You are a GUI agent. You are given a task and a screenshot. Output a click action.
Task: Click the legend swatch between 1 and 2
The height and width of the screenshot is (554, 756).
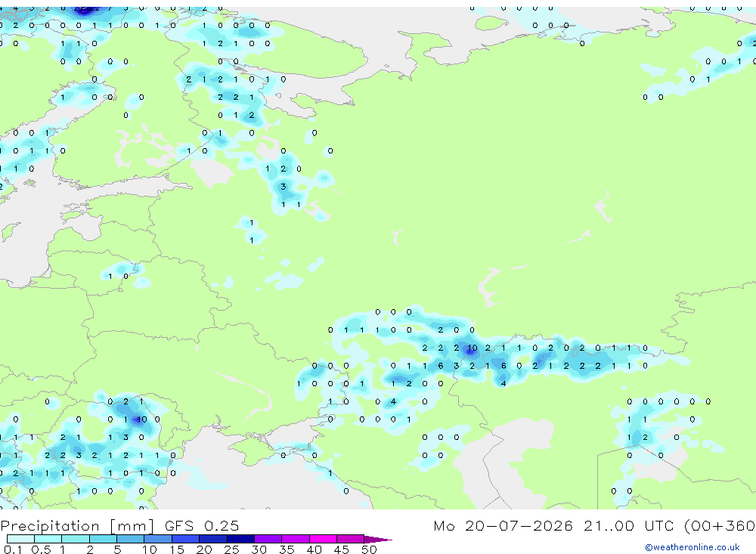pyautogui.click(x=75, y=539)
